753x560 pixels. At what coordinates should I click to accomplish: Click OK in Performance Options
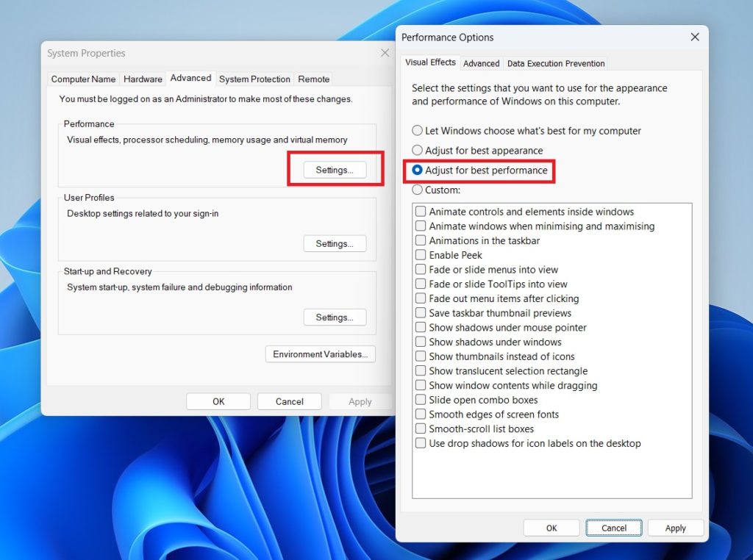(x=552, y=528)
